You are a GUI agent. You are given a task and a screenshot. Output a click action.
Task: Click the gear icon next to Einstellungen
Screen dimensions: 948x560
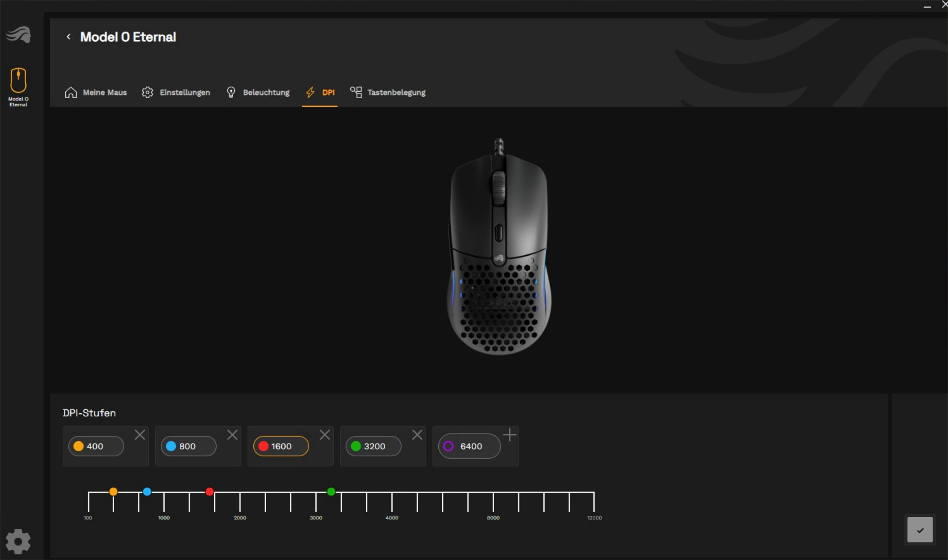147,93
